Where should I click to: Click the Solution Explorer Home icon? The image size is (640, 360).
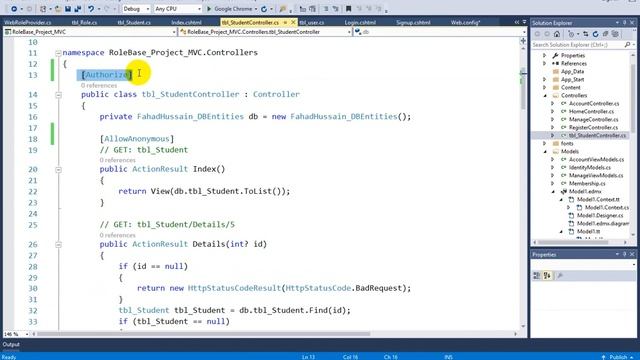(x=557, y=34)
